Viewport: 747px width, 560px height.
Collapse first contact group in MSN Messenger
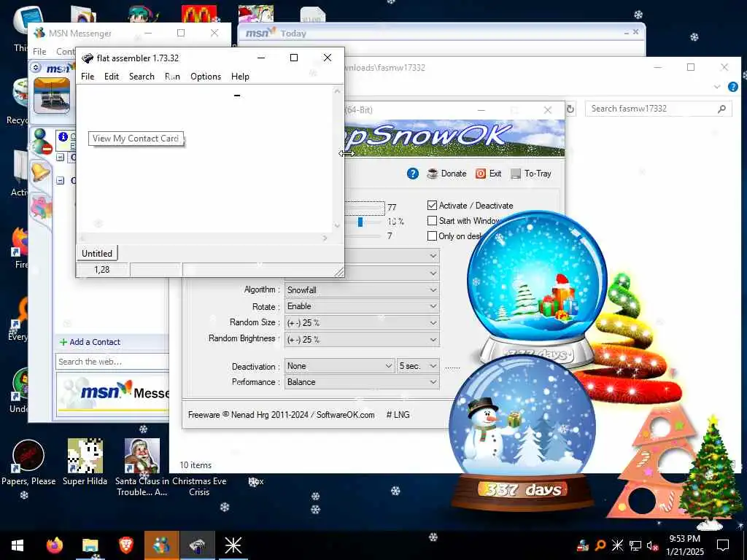click(61, 157)
